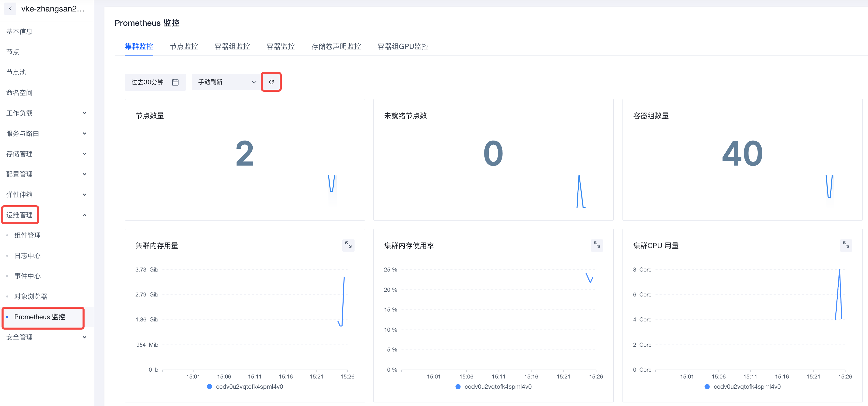Expand the 集群内存使用率 chart to fullscreen
Image resolution: width=868 pixels, height=406 pixels.
point(596,245)
